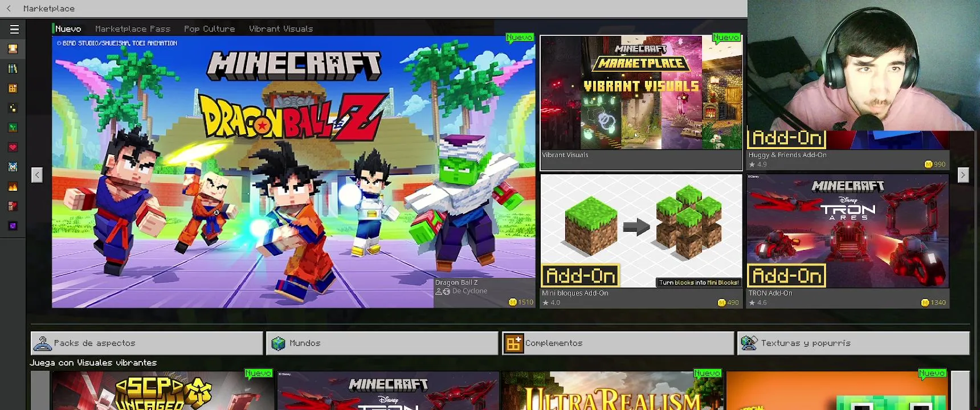Open the Huggy & Friends Add-On card
980x410 pixels.
(x=848, y=151)
